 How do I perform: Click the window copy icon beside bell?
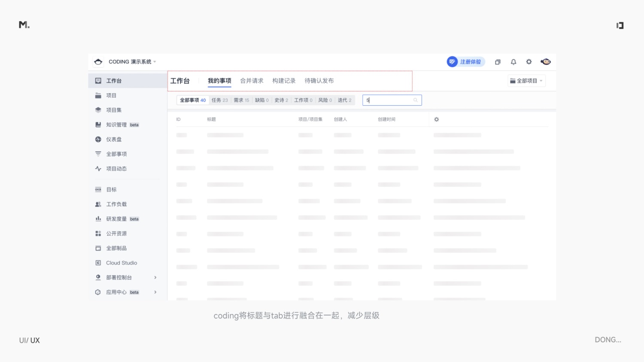[498, 62]
